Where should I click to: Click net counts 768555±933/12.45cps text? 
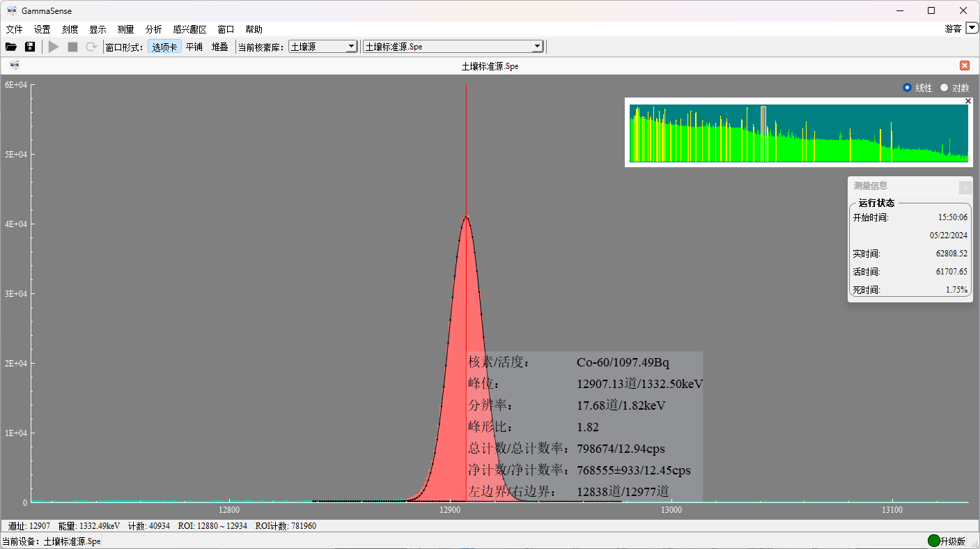tap(634, 470)
